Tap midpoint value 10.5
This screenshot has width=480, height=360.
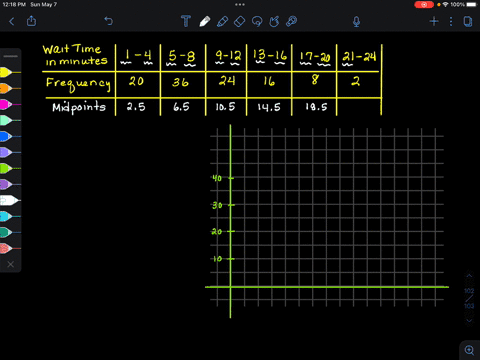point(225,107)
